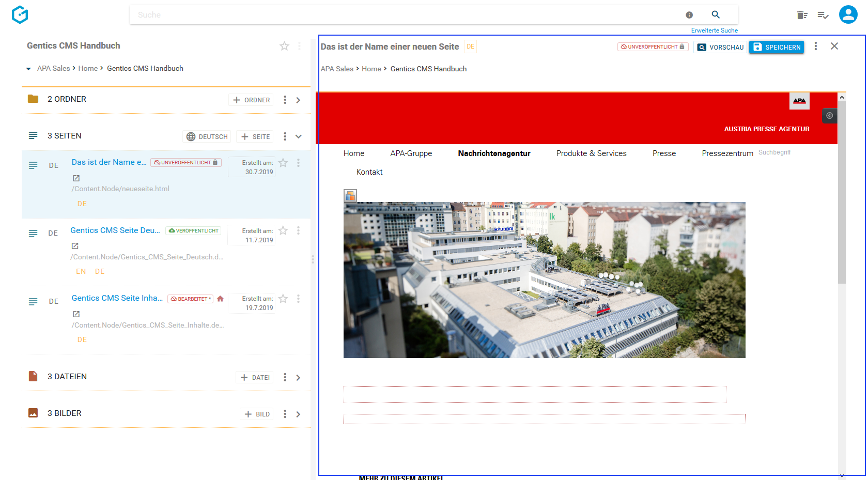Favorite the Gentics CMS Handbuch folder star

pyautogui.click(x=284, y=46)
